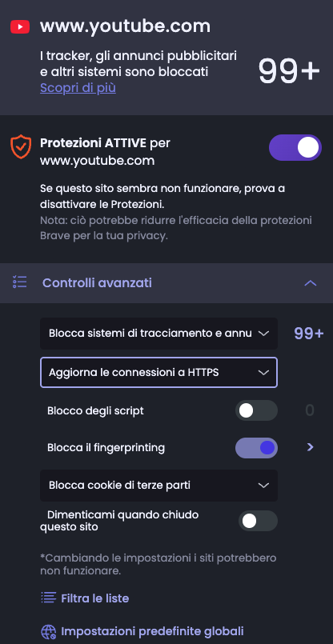This screenshot has height=644, width=333.
Task: Enable Blocco degli script toggle
Action: pos(256,410)
